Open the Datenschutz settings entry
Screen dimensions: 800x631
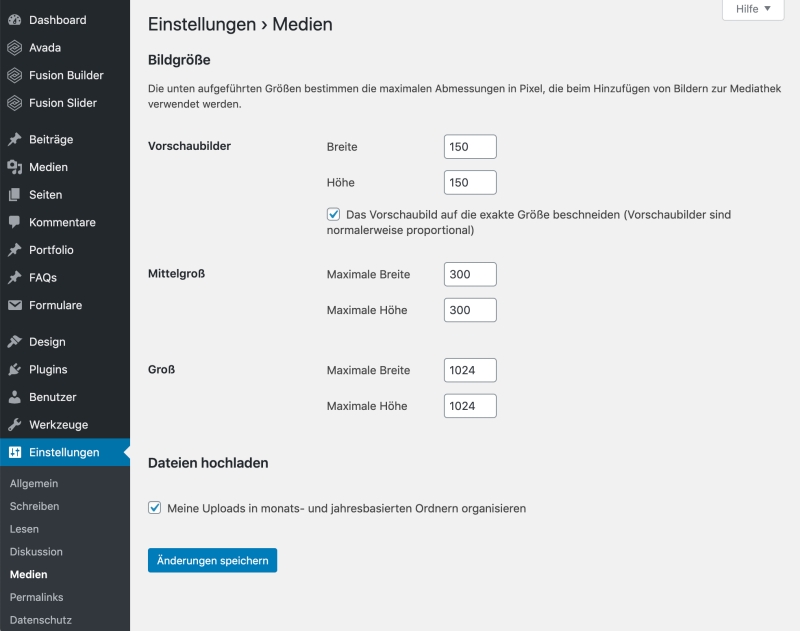pos(43,620)
